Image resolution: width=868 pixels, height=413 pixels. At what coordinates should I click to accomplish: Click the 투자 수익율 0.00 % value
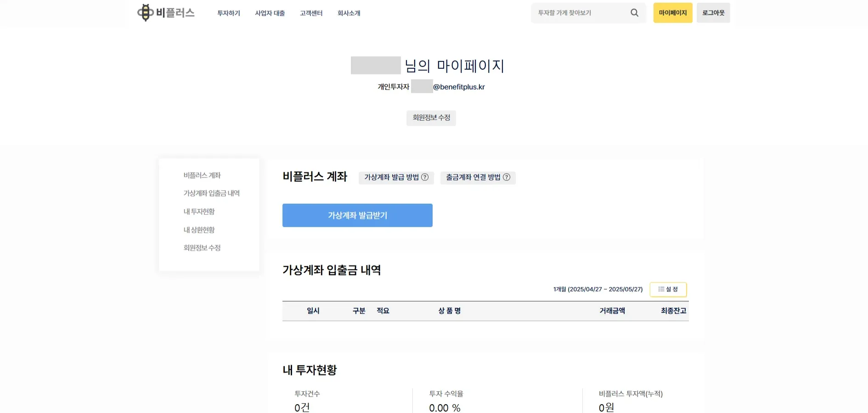tap(445, 407)
